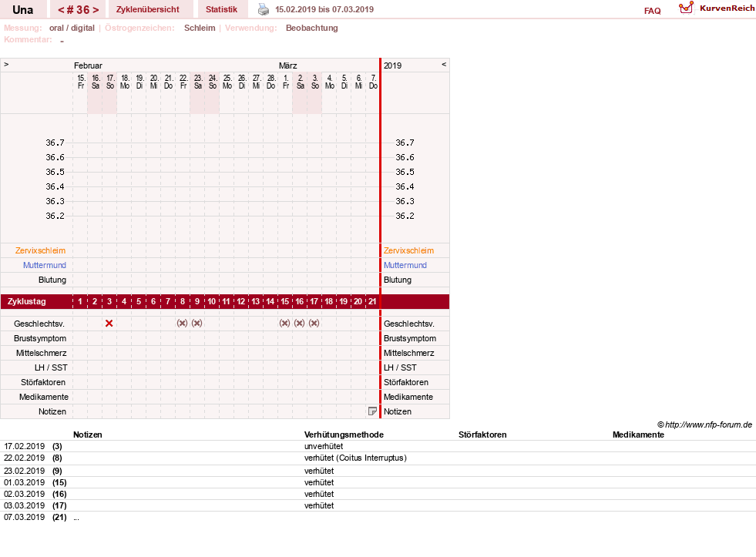Screen dimensions: 756x557
Task: Click the unverhütet entry
Action: [x=324, y=446]
